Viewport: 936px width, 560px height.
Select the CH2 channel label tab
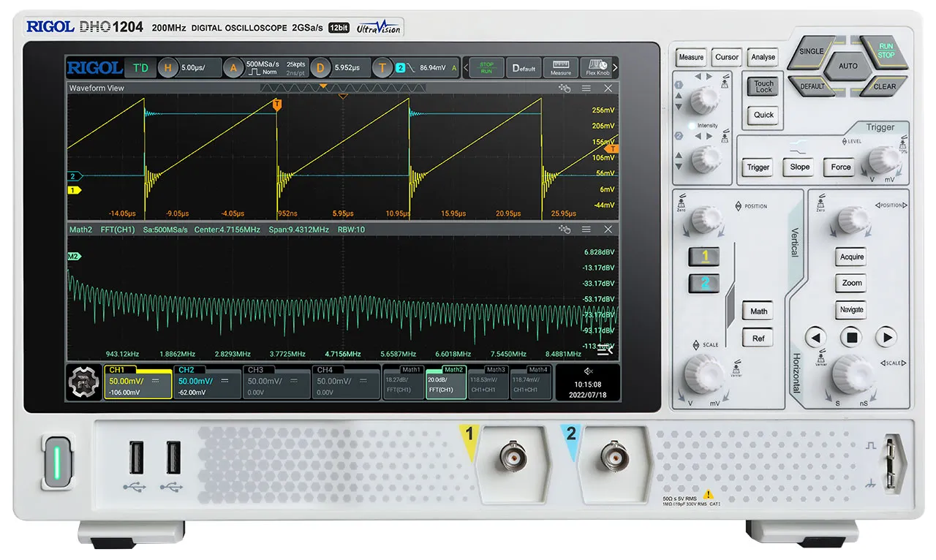point(207,382)
